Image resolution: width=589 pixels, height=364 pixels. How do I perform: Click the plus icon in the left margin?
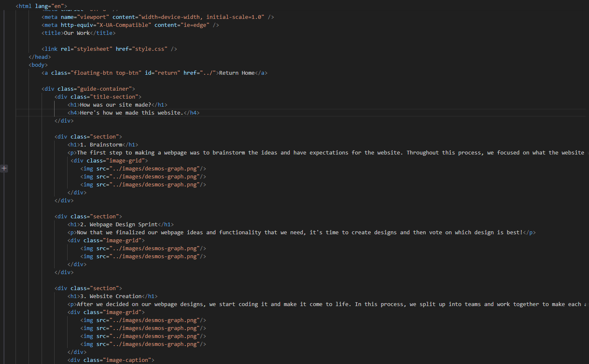pyautogui.click(x=4, y=168)
